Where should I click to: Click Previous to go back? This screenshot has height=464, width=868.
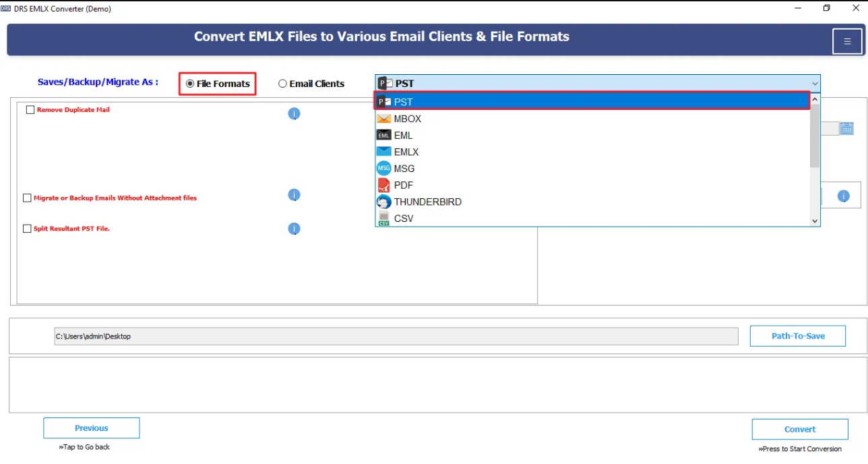(92, 428)
